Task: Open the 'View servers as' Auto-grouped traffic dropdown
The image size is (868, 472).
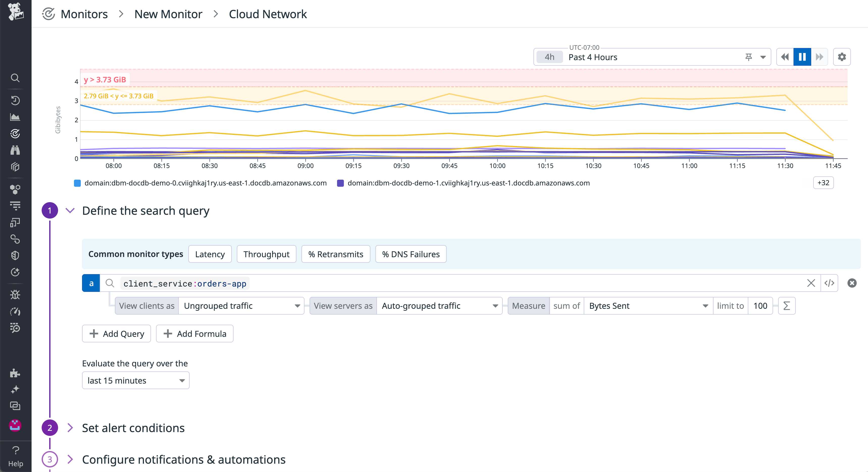Action: click(439, 306)
